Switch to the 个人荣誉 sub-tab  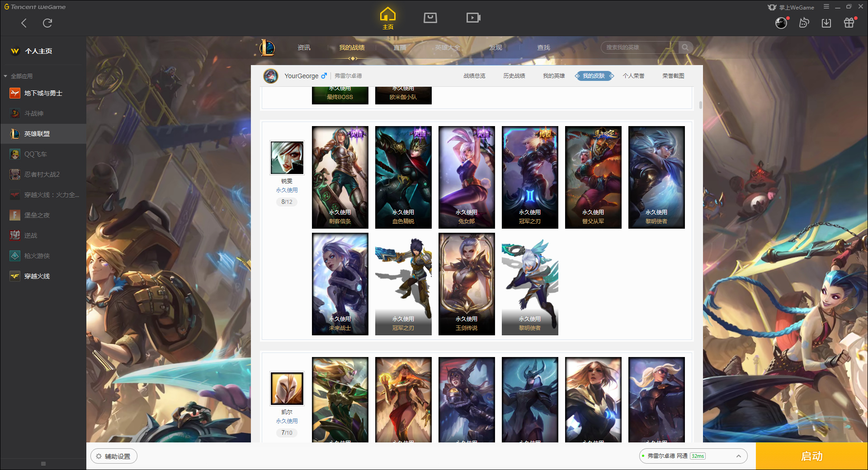(633, 76)
